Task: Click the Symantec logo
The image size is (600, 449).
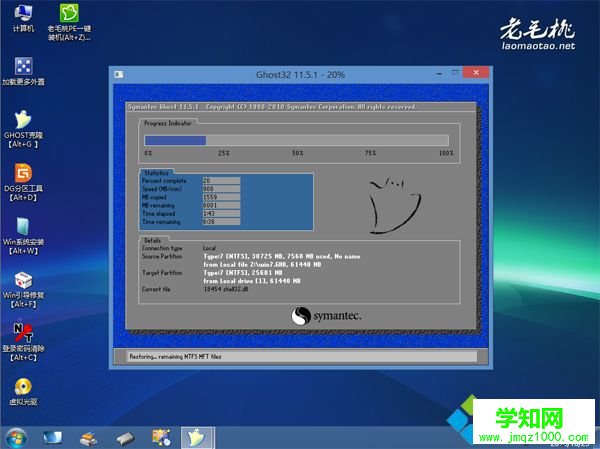Action: pyautogui.click(x=326, y=316)
